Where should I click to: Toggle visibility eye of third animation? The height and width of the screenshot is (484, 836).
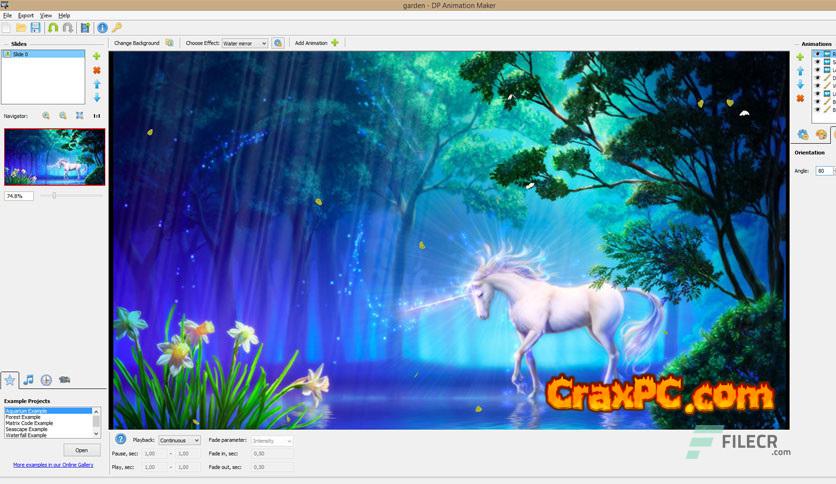(x=817, y=70)
